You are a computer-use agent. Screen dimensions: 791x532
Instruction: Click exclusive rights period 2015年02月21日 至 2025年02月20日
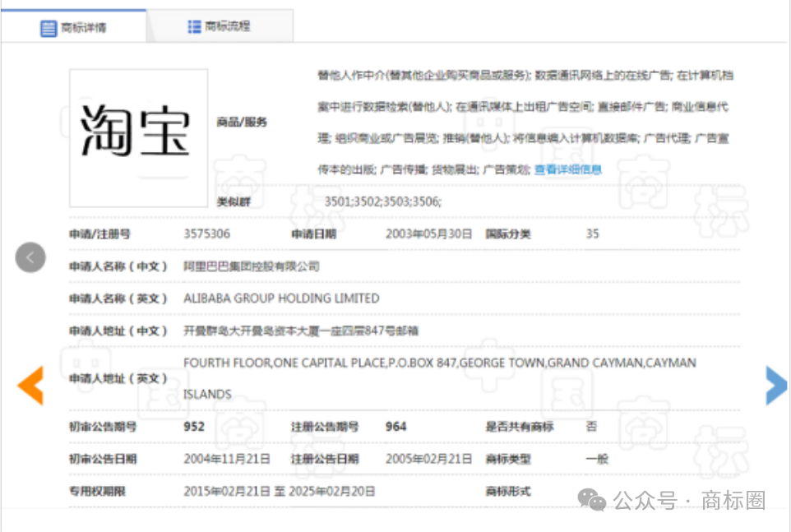(x=279, y=491)
